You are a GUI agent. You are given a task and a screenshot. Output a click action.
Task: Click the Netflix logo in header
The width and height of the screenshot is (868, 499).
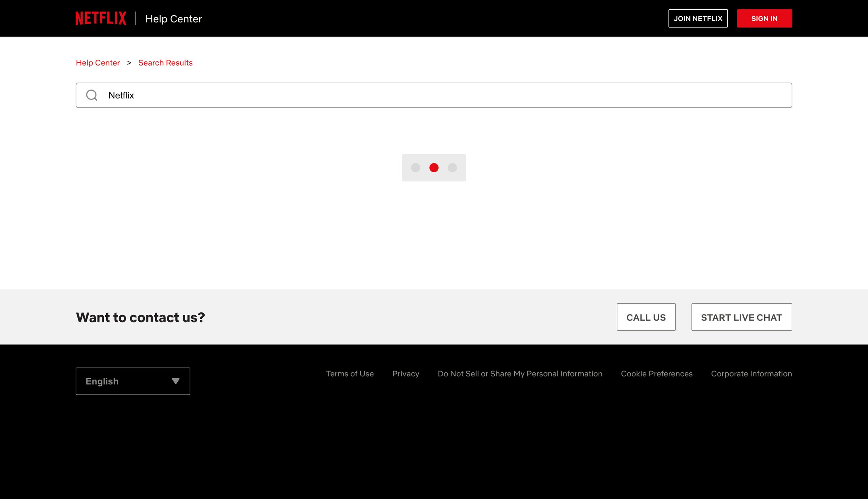[101, 18]
